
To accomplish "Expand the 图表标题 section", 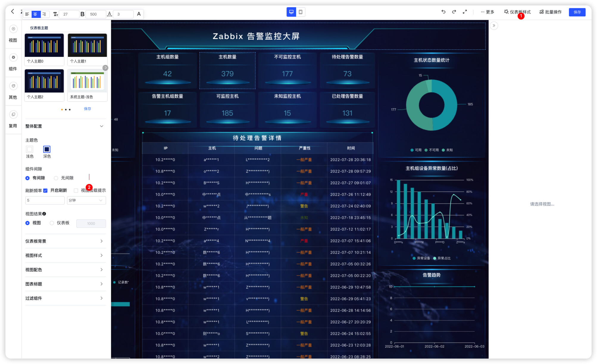I will click(x=65, y=284).
